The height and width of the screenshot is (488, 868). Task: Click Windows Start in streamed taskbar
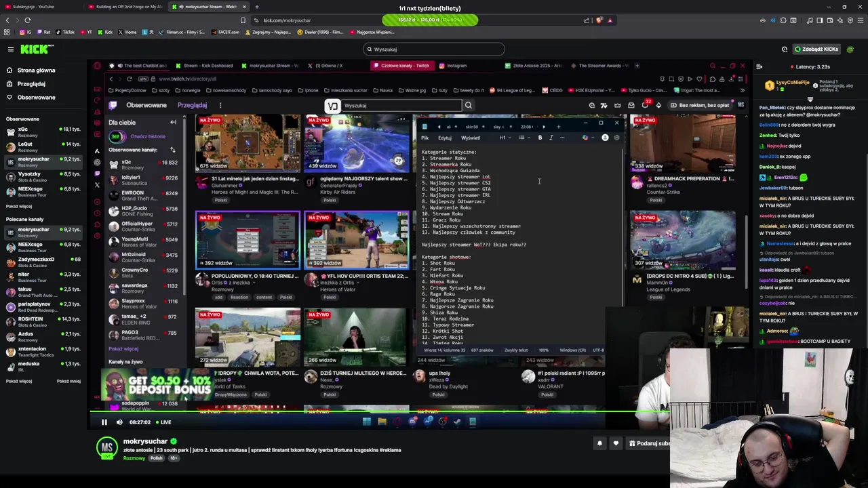pos(367,422)
